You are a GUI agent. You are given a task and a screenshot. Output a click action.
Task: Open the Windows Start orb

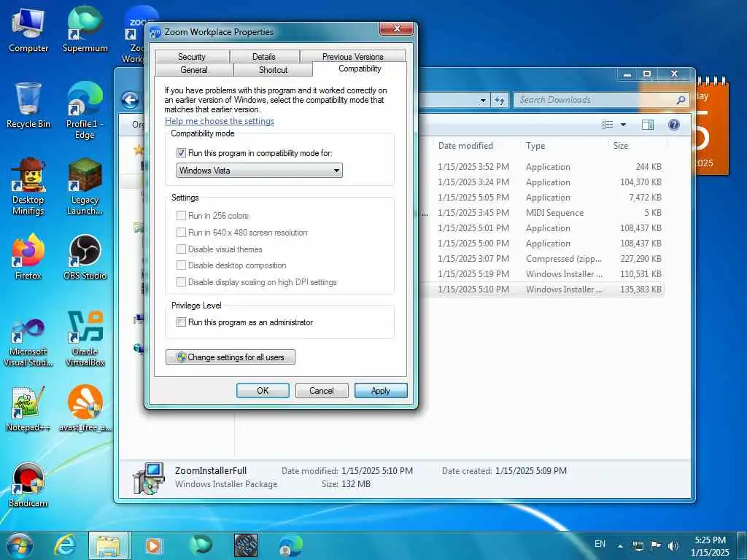pyautogui.click(x=20, y=545)
